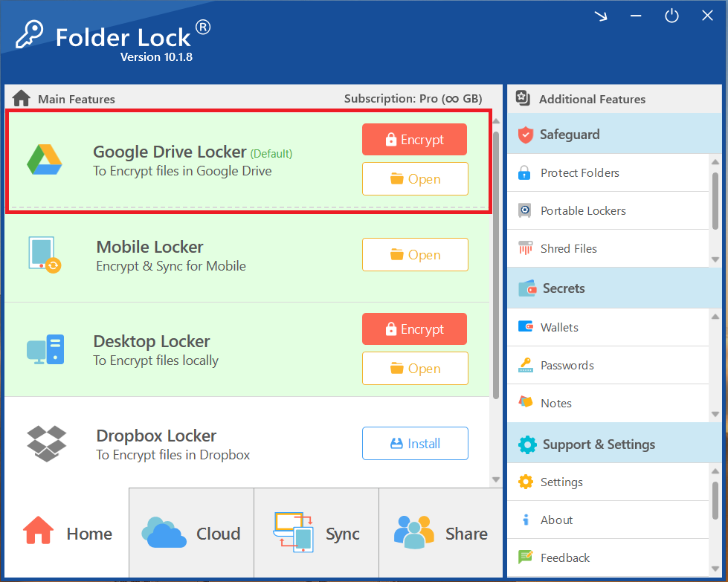
Task: Click the Cloud tab's cloud icon
Action: pos(164,533)
